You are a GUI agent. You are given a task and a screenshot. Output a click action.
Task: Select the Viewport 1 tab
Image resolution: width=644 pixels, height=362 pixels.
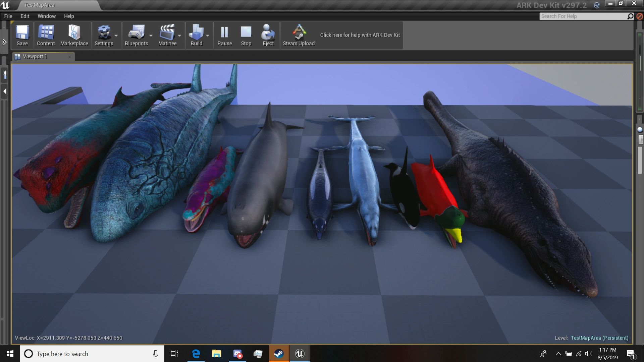point(35,57)
